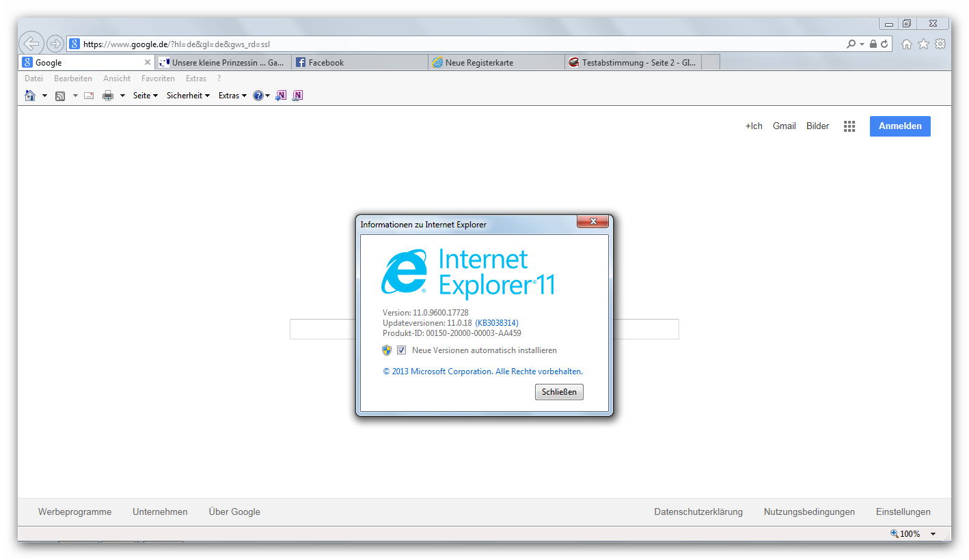View the security lock report icon
The image size is (969, 560).
(x=873, y=44)
